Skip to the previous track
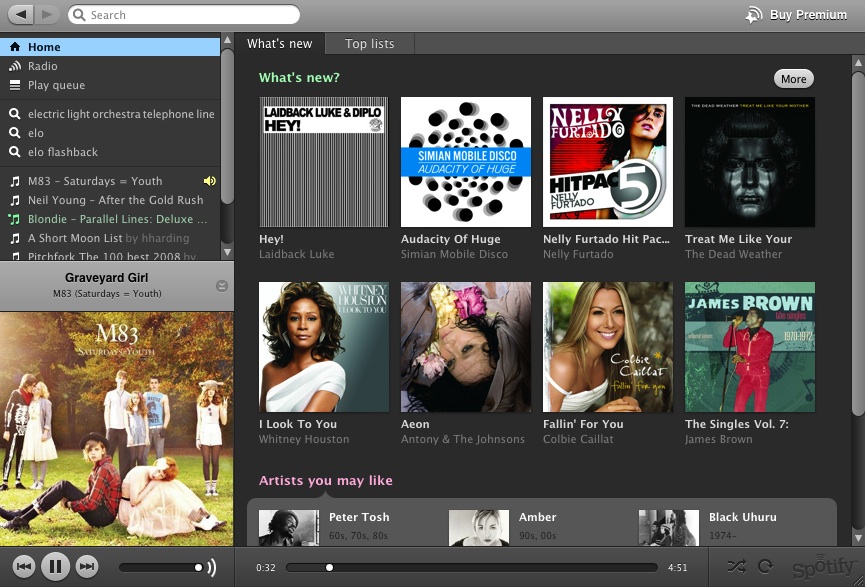This screenshot has height=587, width=865. tap(24, 567)
